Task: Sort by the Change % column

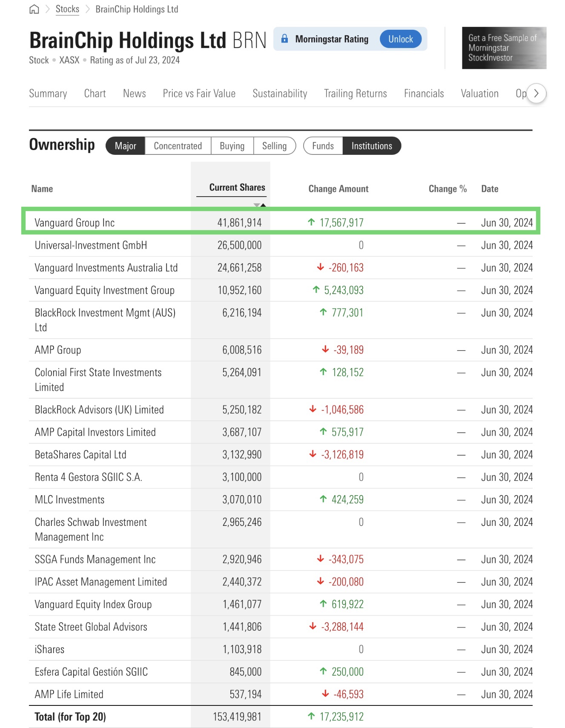Action: [447, 189]
